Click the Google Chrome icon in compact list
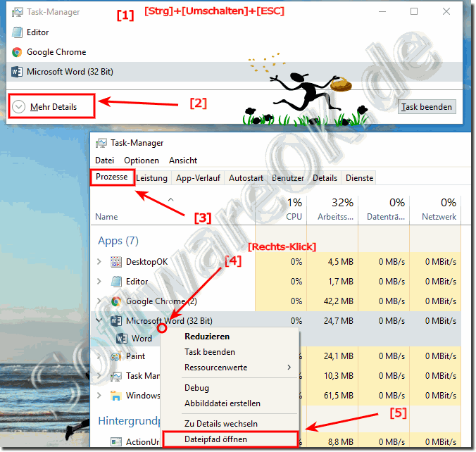The width and height of the screenshot is (476, 452). pyautogui.click(x=17, y=52)
